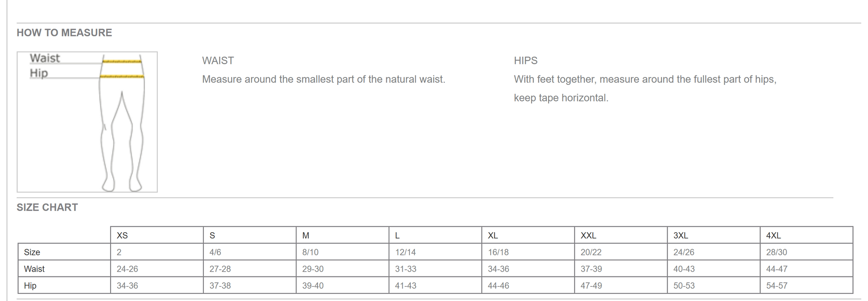Click the 54-57 hip cell for 4XL
Screen dimensions: 868x301
tap(806, 285)
